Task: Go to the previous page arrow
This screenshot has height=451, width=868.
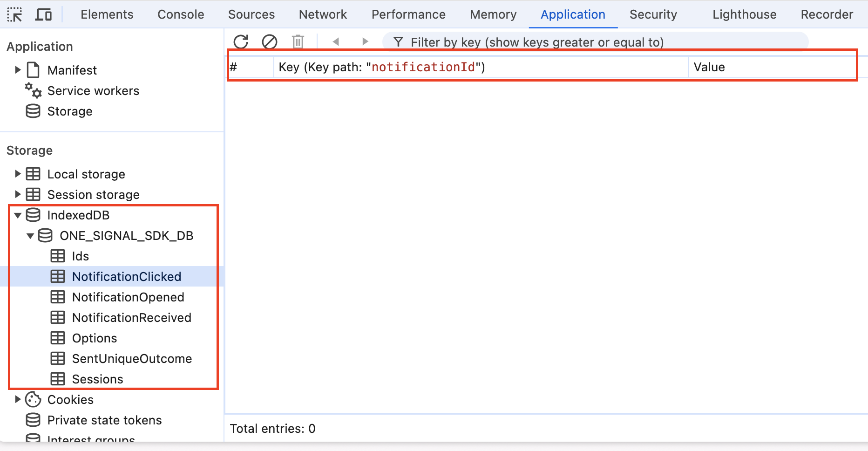Action: (336, 42)
